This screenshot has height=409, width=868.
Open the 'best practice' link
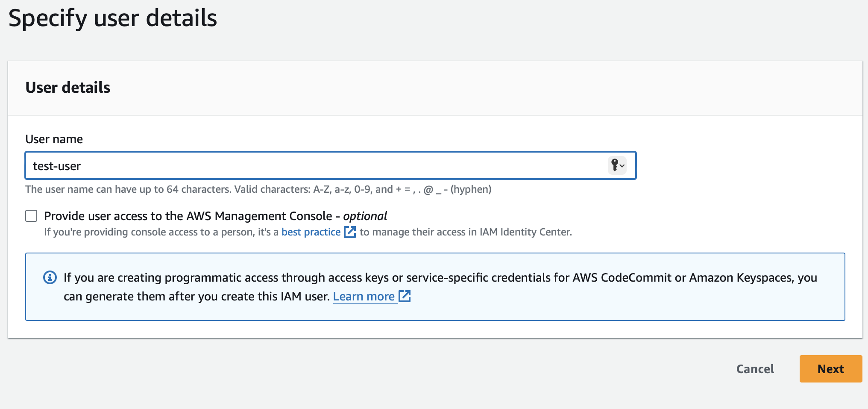[x=311, y=232]
